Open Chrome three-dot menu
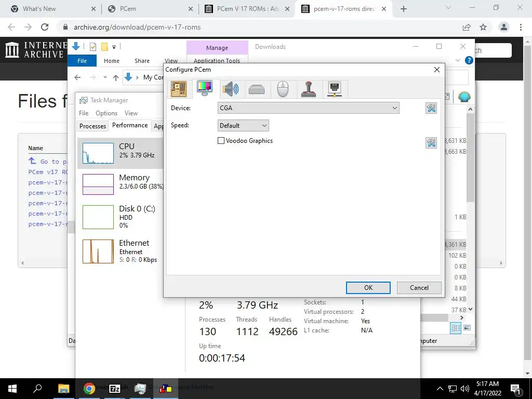 tap(521, 27)
